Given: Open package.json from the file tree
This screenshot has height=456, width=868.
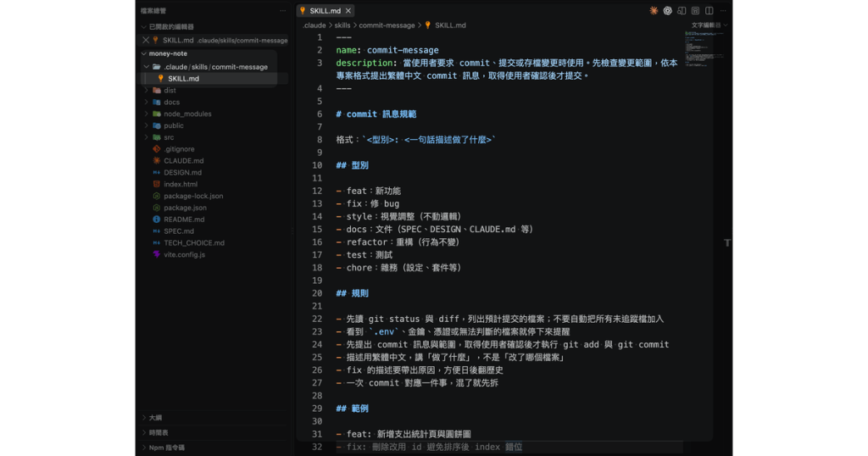Looking at the screenshot, I should (185, 208).
